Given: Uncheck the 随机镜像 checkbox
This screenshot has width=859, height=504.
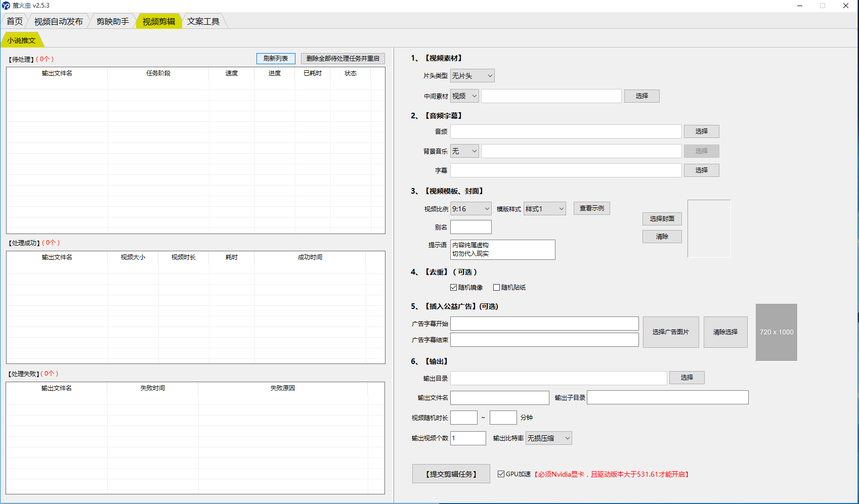Looking at the screenshot, I should 454,288.
